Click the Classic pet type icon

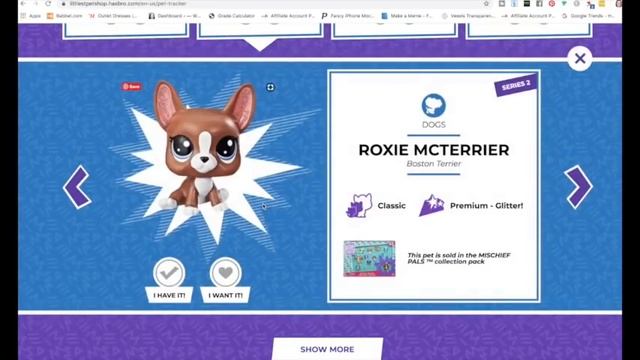359,205
